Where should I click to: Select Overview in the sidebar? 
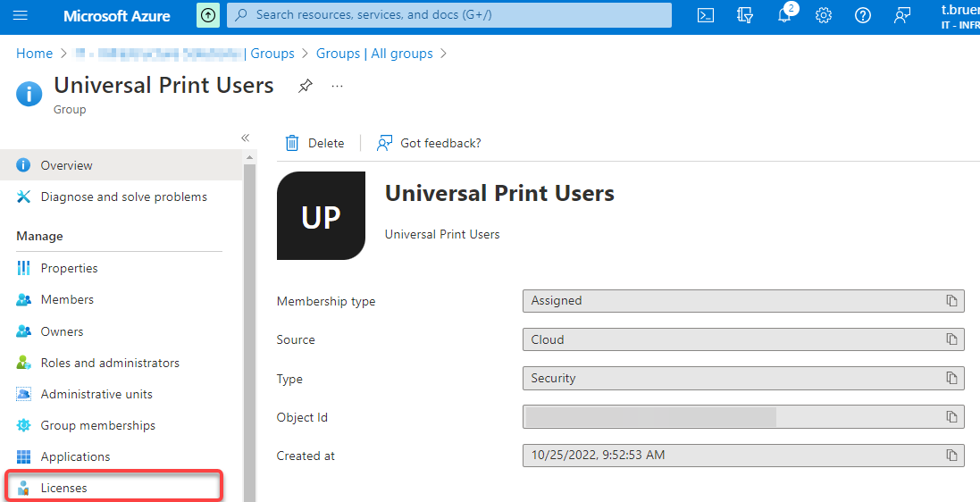point(121,165)
